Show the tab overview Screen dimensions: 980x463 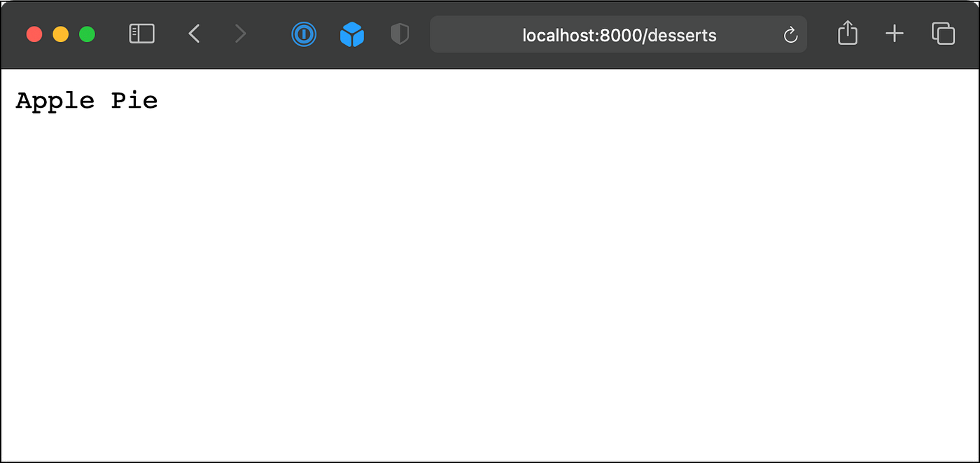[x=943, y=34]
